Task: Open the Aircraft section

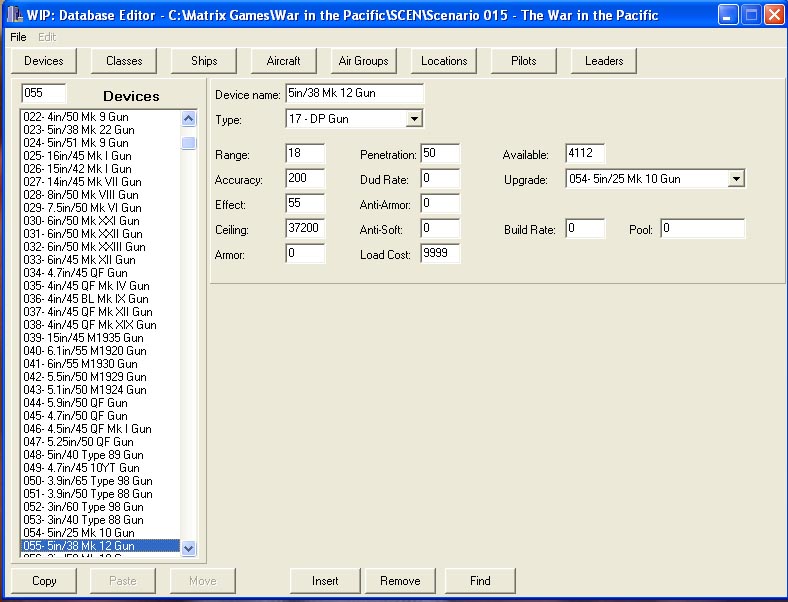Action: click(x=284, y=61)
